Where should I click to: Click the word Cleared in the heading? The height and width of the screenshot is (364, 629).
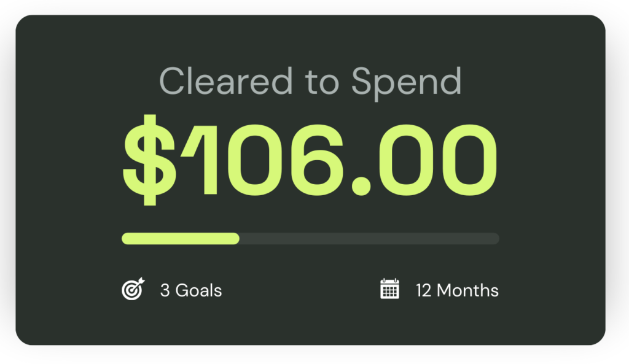coord(225,82)
